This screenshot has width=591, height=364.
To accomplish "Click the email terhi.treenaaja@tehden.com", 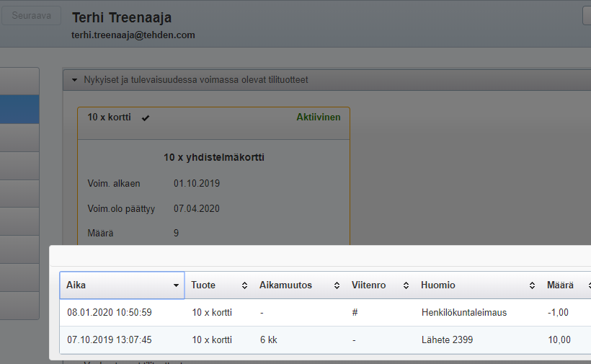I will pos(133,35).
